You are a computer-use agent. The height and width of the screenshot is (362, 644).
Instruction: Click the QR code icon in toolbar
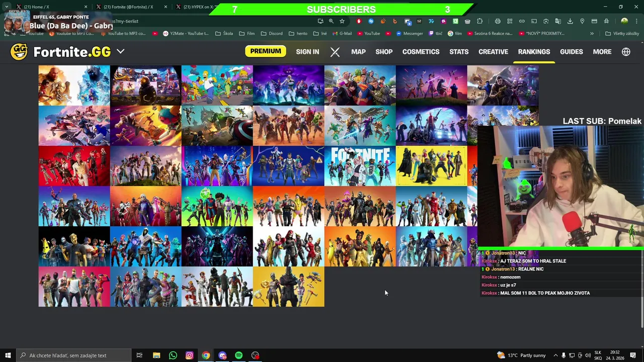pos(510,21)
